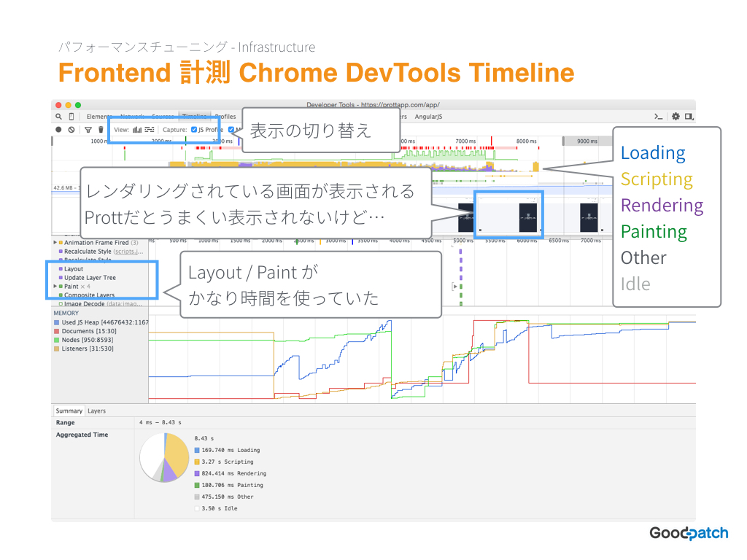Click the '824.414 ms Rendering' summary text
This screenshot has width=747, height=560.
(x=234, y=473)
